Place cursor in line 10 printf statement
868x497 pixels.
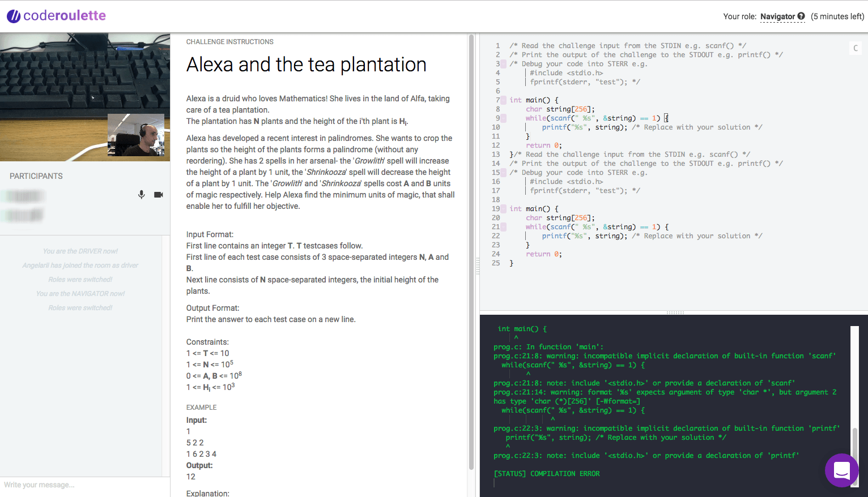tap(585, 127)
